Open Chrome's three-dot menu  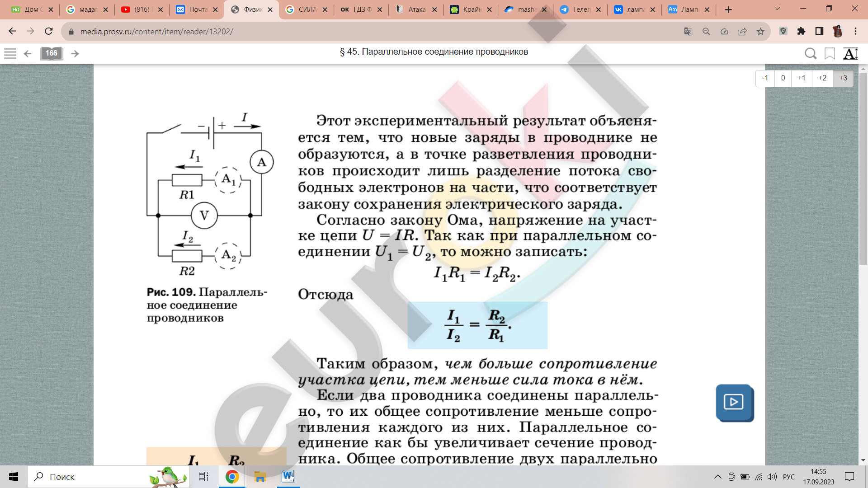855,31
